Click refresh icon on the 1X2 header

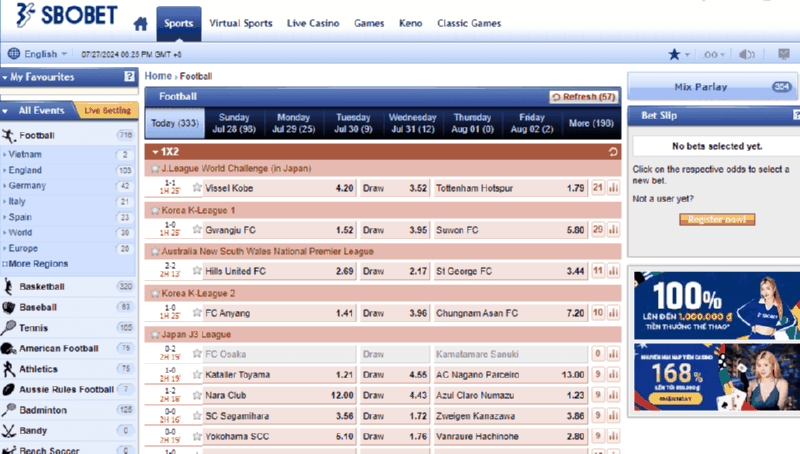pyautogui.click(x=613, y=152)
